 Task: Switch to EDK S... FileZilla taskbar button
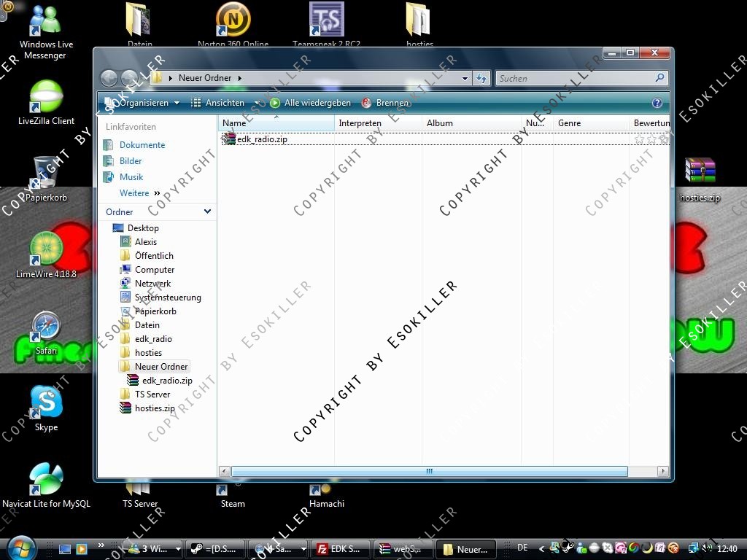340,549
